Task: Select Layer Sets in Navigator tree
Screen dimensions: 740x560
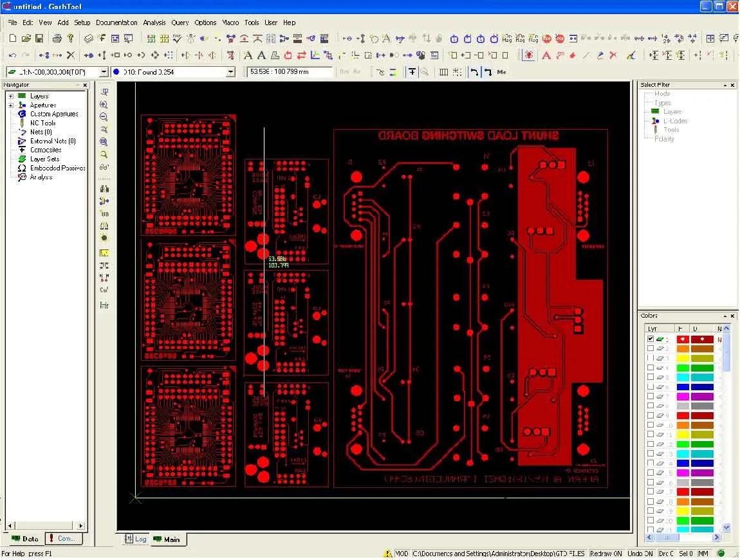Action: point(44,159)
